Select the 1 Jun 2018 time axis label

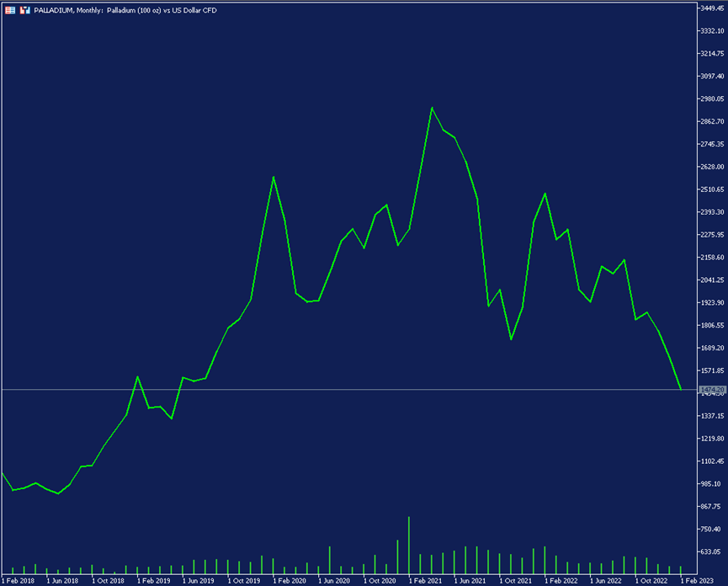[62, 581]
